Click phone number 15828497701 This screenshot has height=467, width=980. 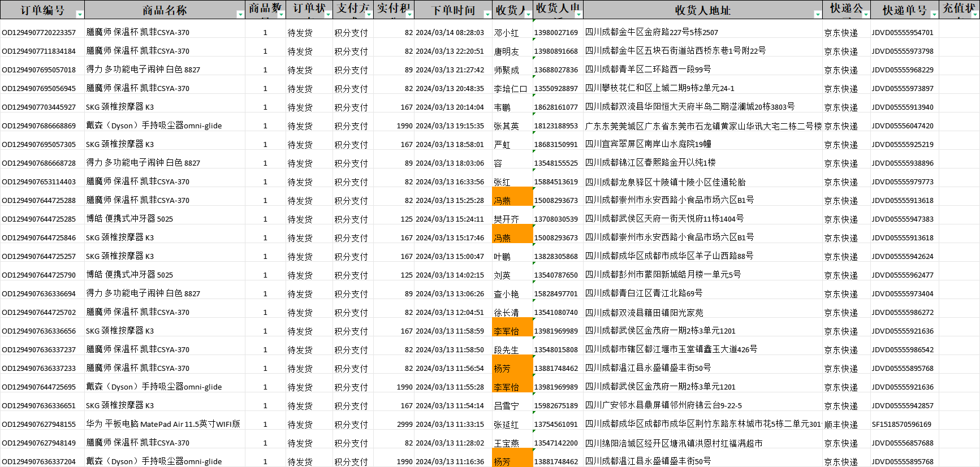tap(556, 294)
